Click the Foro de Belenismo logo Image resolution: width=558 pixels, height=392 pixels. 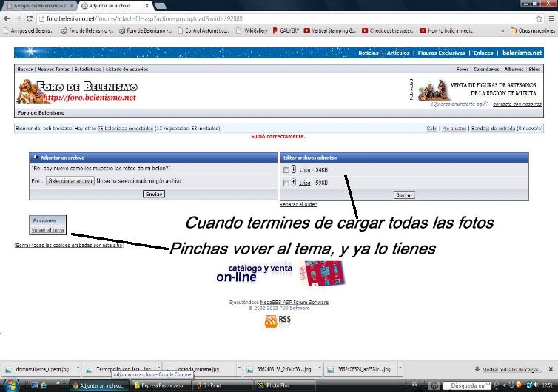(77, 90)
